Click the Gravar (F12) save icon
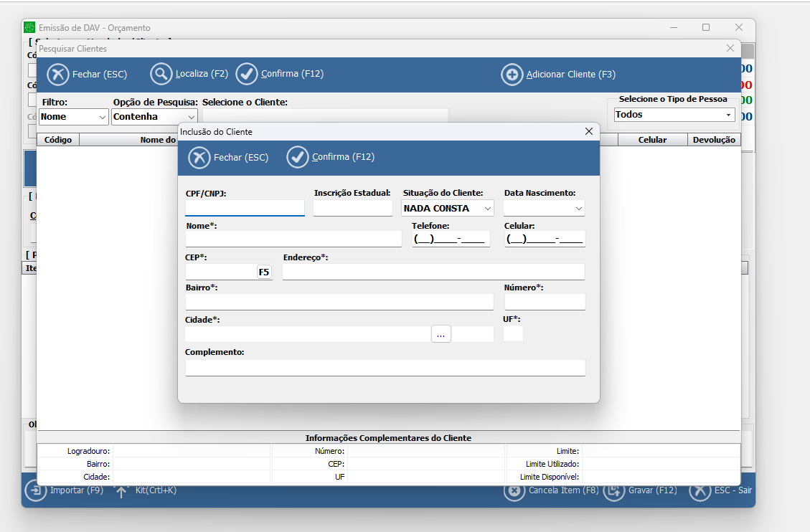 [614, 491]
